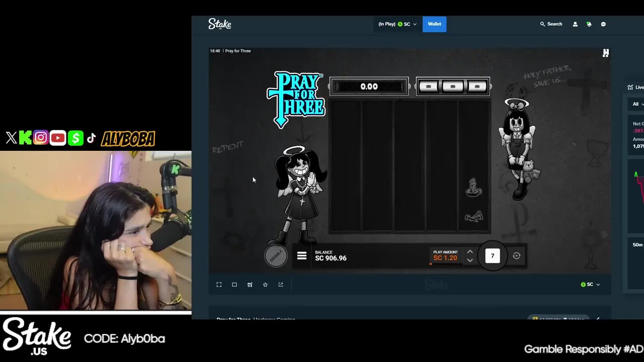Open the user profile icon

tap(575, 24)
